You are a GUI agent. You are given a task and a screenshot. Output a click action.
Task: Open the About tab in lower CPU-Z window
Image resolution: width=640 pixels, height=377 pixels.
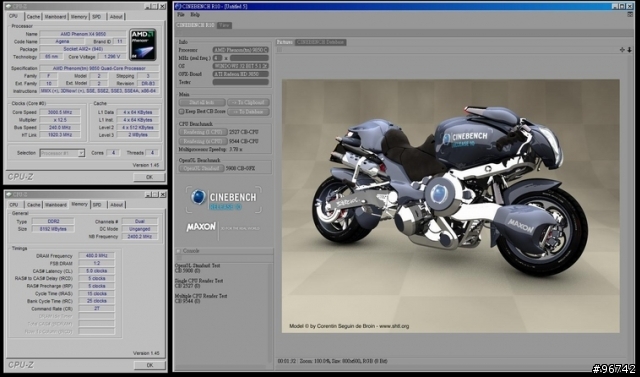pos(116,205)
